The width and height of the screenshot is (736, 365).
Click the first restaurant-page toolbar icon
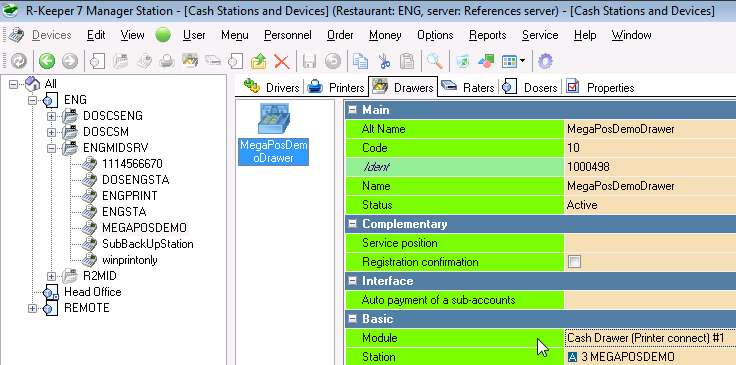point(97,61)
